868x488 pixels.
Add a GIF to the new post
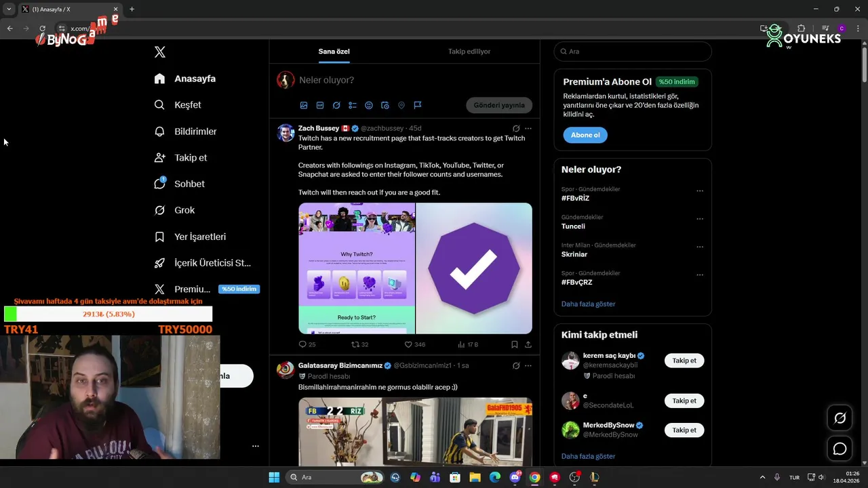coord(320,105)
